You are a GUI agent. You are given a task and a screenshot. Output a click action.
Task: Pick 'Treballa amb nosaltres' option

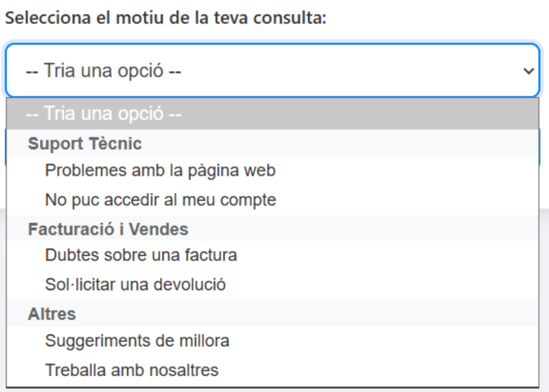point(132,370)
